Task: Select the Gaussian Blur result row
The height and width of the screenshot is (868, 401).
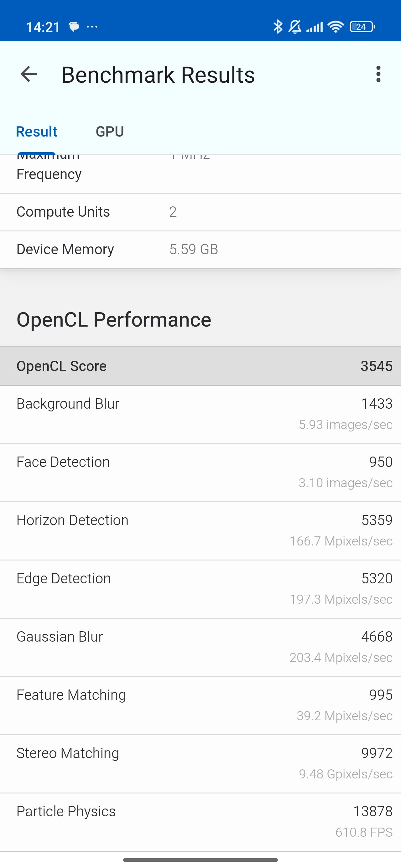Action: [200, 647]
